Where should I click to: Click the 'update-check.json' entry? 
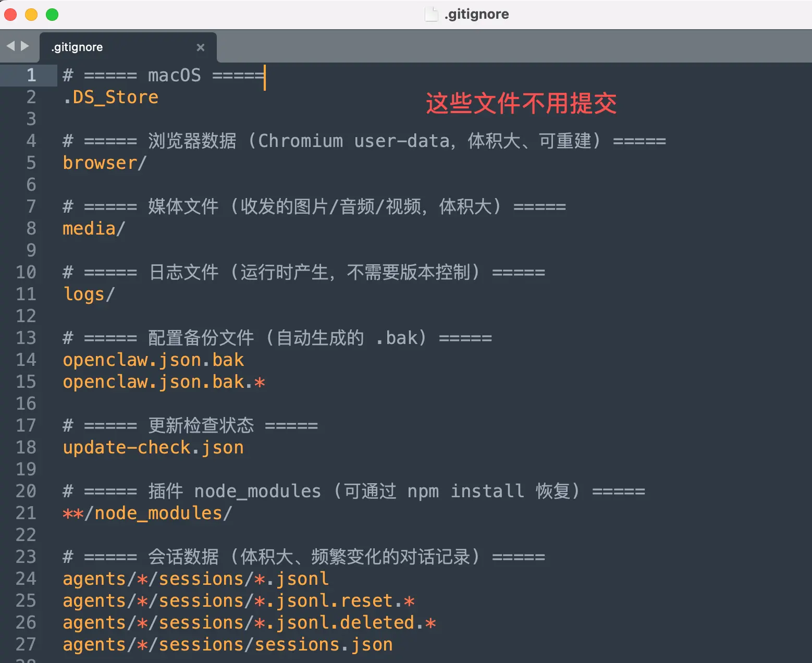click(x=153, y=448)
